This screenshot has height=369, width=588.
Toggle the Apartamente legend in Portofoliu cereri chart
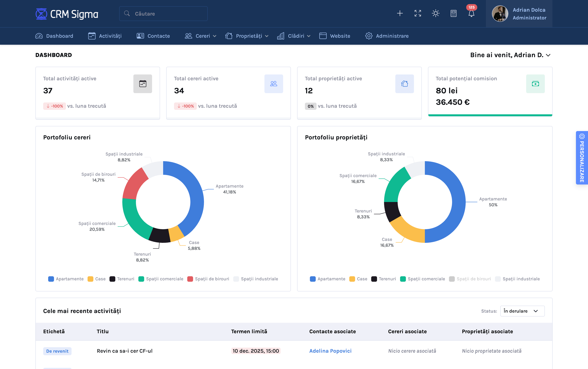[66, 279]
